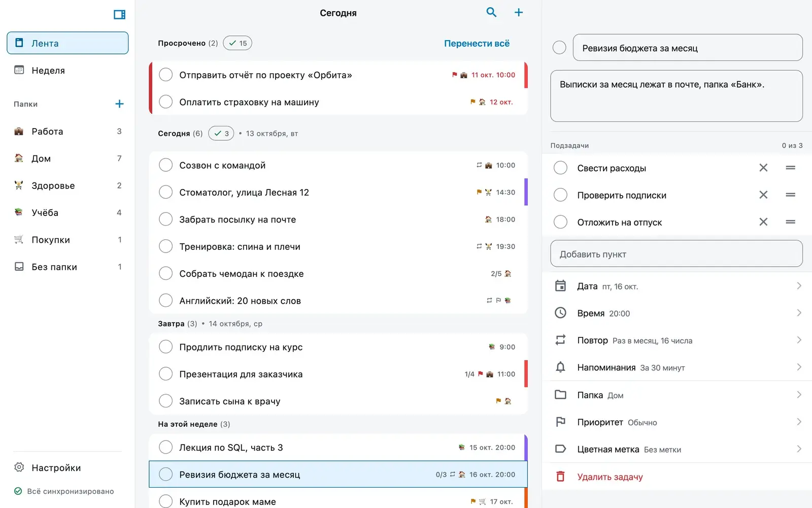Expand the Время setting chevron
This screenshot has width=812, height=508.
point(799,313)
